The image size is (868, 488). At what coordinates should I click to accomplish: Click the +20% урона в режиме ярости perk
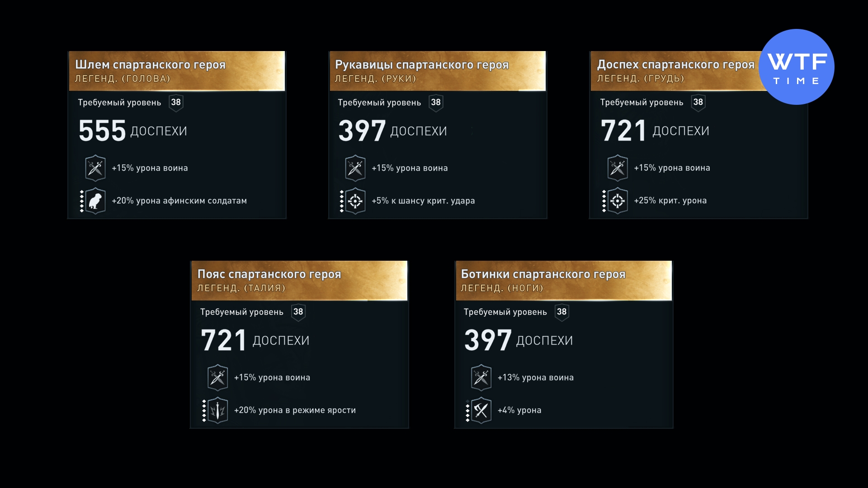pos(295,410)
